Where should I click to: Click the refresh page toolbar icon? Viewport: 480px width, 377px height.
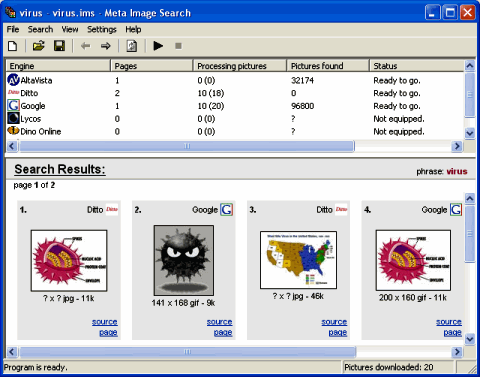click(x=132, y=46)
